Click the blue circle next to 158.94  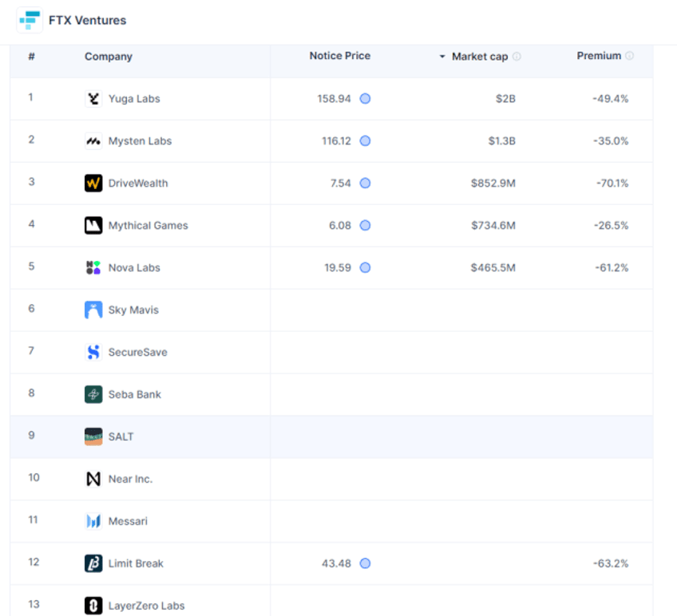pyautogui.click(x=366, y=99)
